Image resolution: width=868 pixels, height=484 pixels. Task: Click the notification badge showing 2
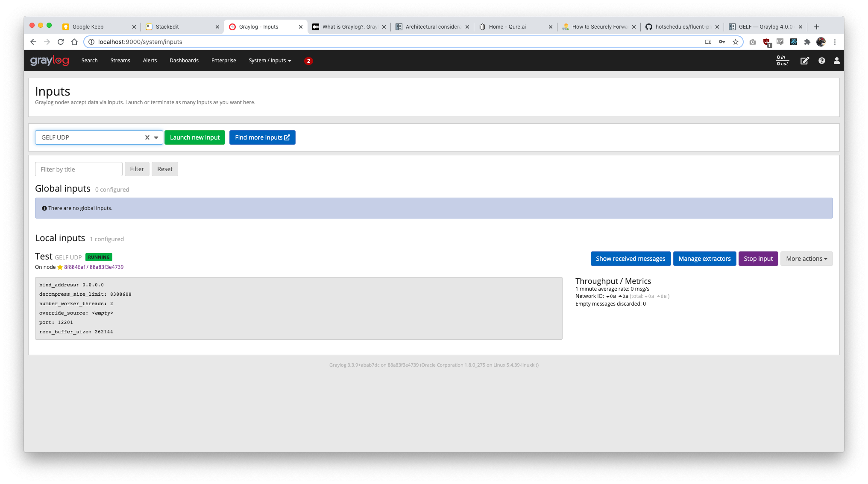(x=309, y=60)
